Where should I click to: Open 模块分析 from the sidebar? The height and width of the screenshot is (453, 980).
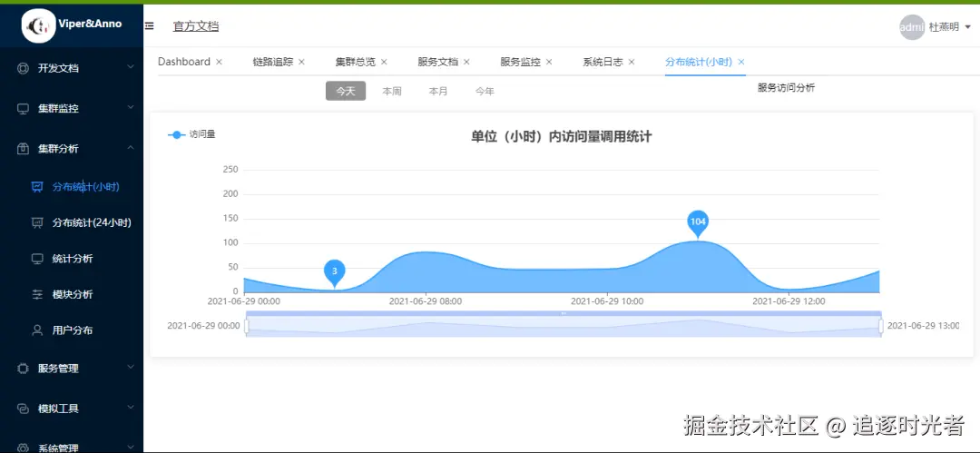coord(72,295)
